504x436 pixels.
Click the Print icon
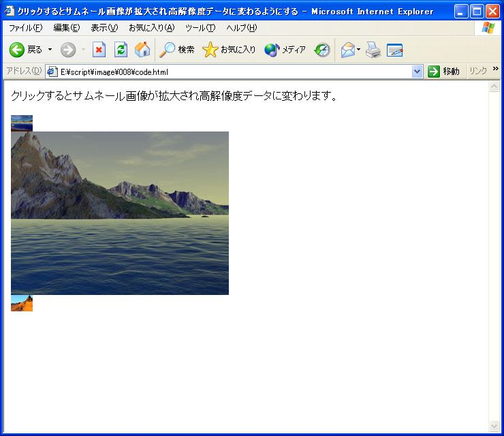pos(373,50)
